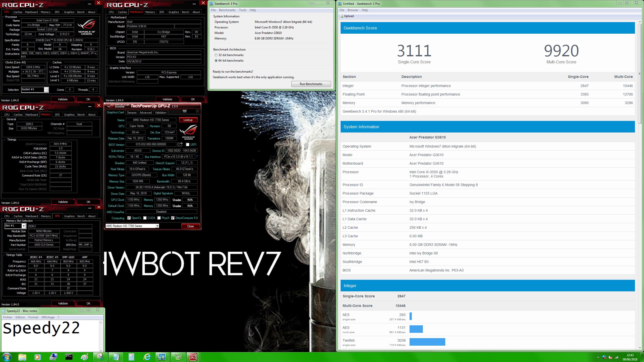Click the taskbar device and printer icon
The height and width of the screenshot is (362, 644).
(53, 357)
